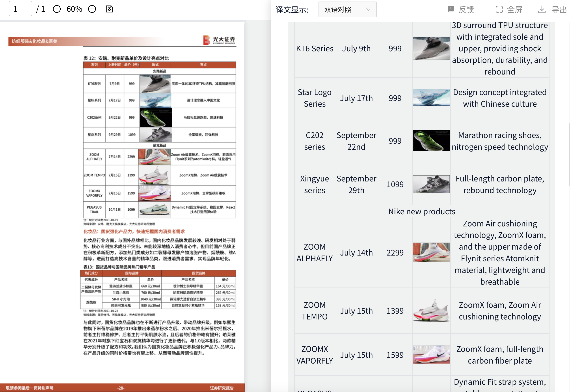
Task: Click the 敬请参阅最后一页特别声明 footer text
Action: click(30, 388)
